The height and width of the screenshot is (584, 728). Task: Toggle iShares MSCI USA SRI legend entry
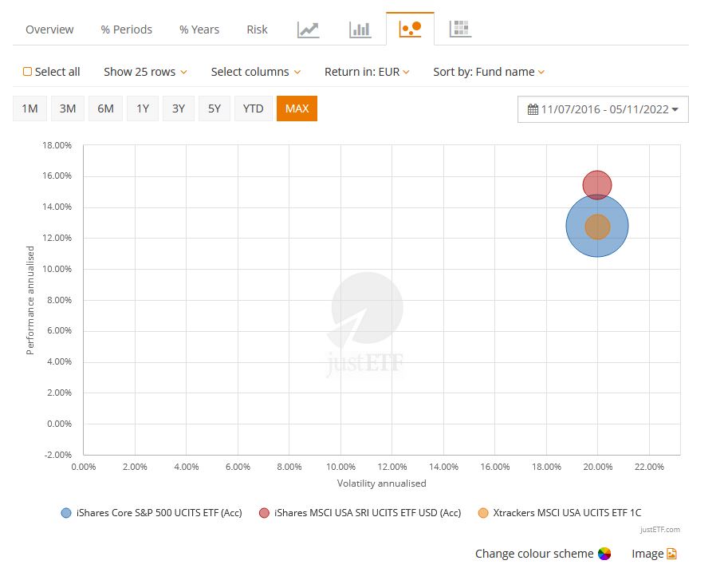tap(360, 513)
